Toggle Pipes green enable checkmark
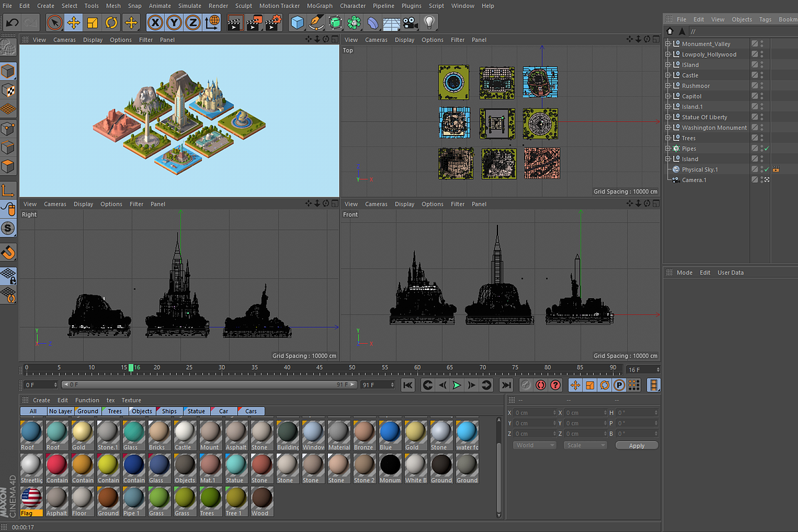The width and height of the screenshot is (798, 532). click(x=767, y=148)
